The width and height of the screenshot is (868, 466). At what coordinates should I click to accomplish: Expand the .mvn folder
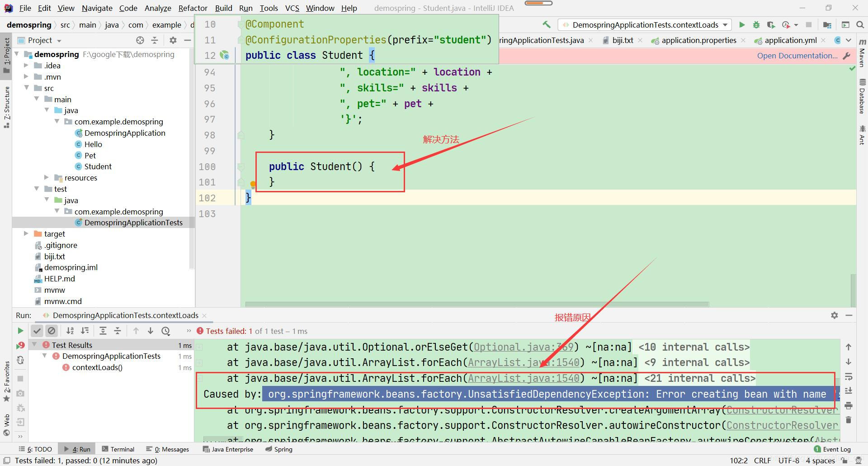pos(26,77)
